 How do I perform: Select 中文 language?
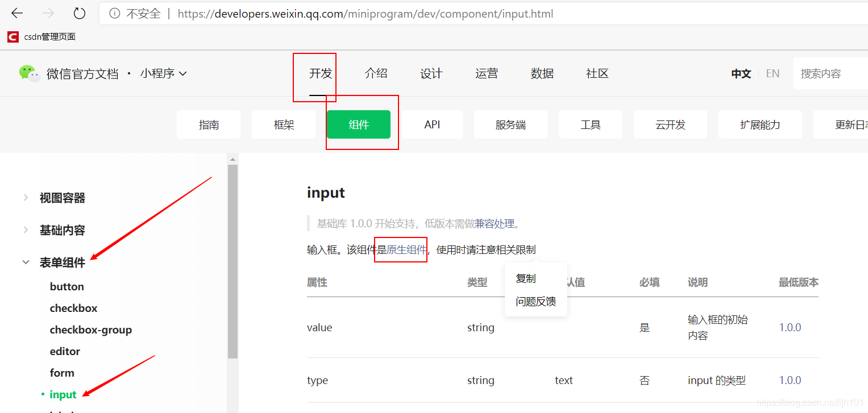[741, 73]
